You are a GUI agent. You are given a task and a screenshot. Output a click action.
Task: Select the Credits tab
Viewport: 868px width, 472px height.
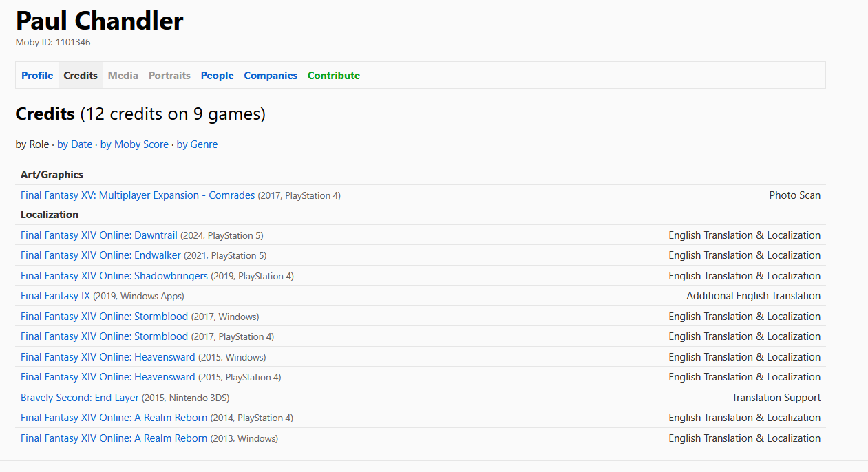click(81, 76)
